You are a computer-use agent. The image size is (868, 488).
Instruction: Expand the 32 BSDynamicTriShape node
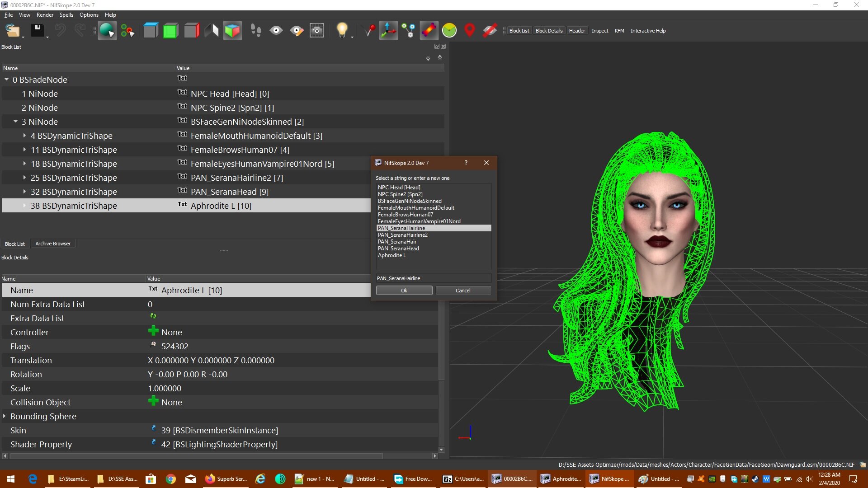24,192
